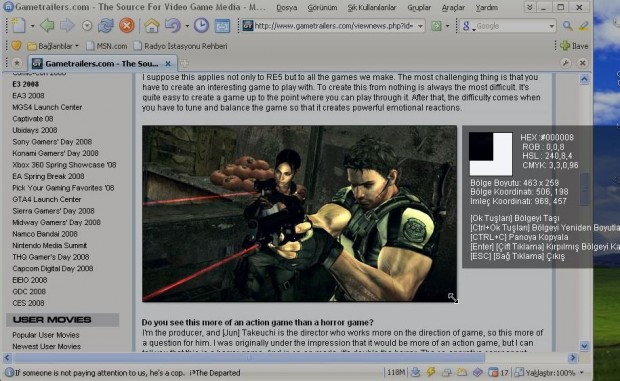The width and height of the screenshot is (620, 381).
Task: Open the Araçlar menu
Action: [x=453, y=8]
